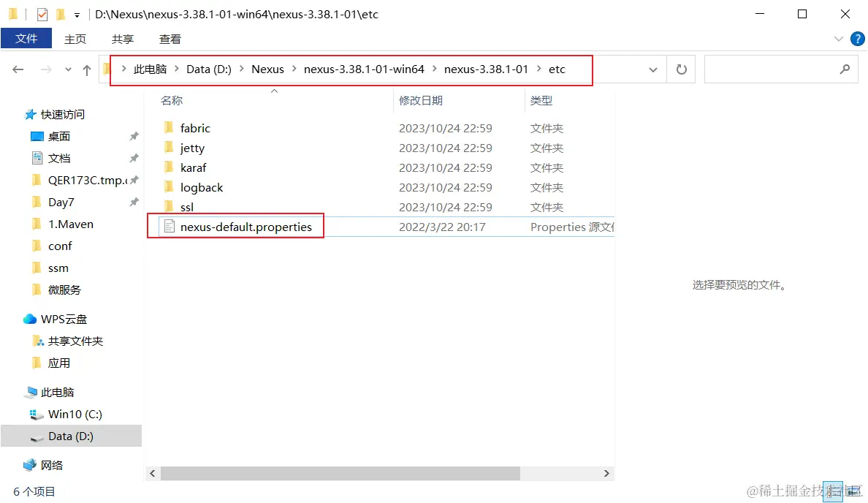Screen dimensions: 868x503
Task: Open the address bar history dropdown
Action: pyautogui.click(x=653, y=69)
